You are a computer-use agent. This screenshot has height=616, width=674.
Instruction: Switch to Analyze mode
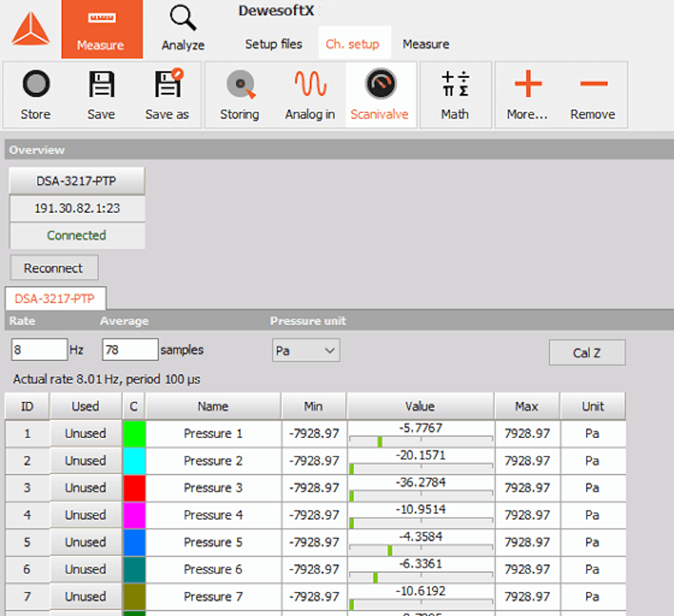pos(183,29)
